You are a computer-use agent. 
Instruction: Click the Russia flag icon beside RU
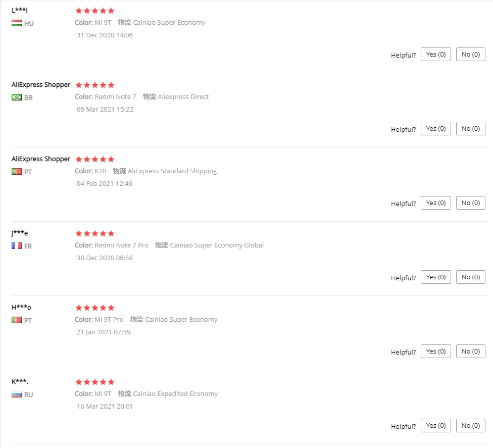[x=17, y=394]
